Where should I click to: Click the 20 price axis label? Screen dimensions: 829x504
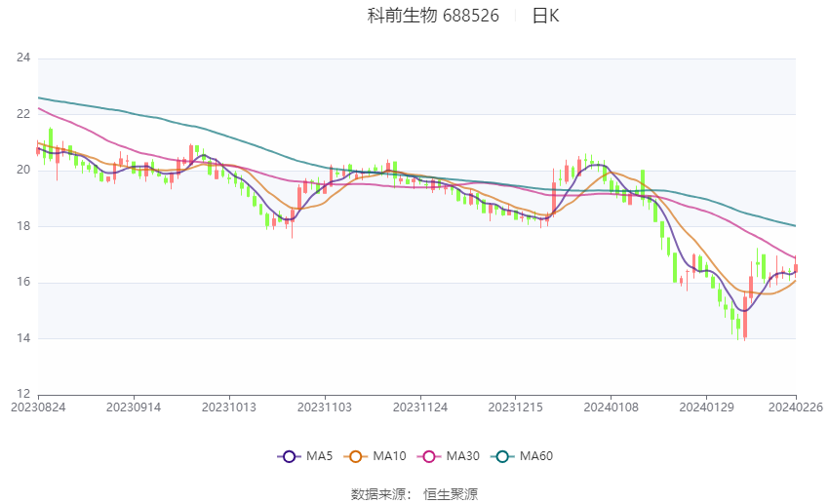[23, 170]
